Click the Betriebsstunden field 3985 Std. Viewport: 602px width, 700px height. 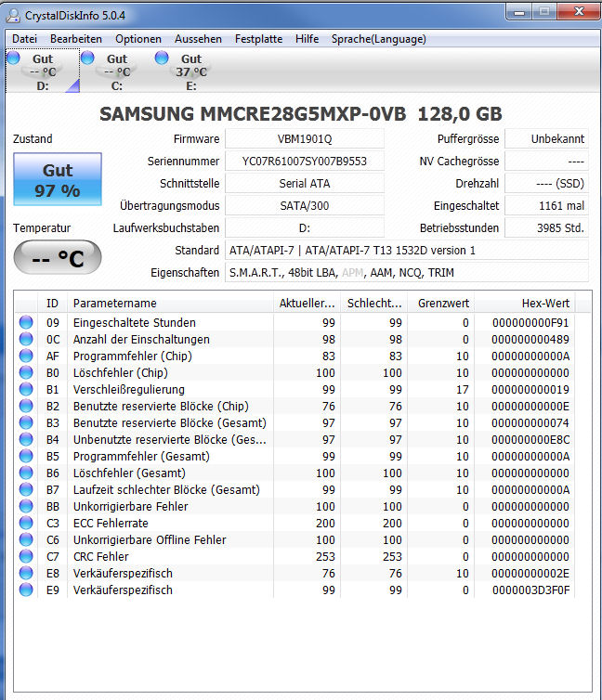[x=546, y=228]
